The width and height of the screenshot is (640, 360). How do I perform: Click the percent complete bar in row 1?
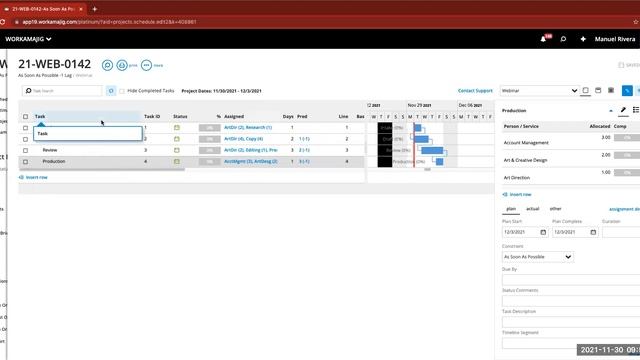click(209, 128)
